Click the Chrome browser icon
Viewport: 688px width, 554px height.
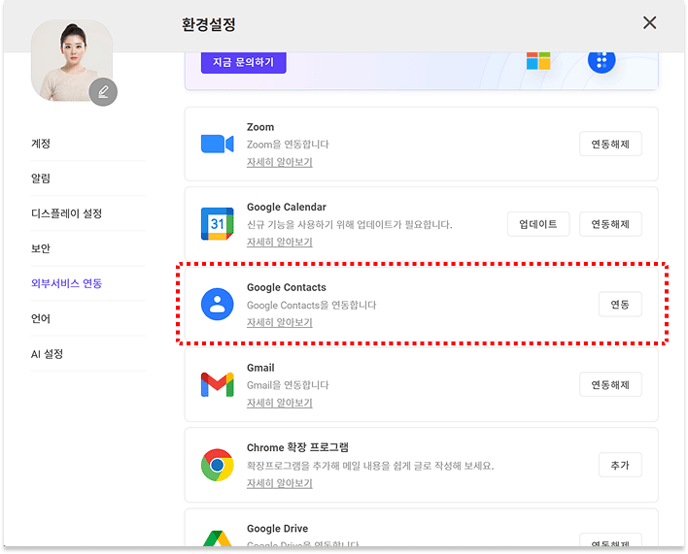[x=217, y=465]
